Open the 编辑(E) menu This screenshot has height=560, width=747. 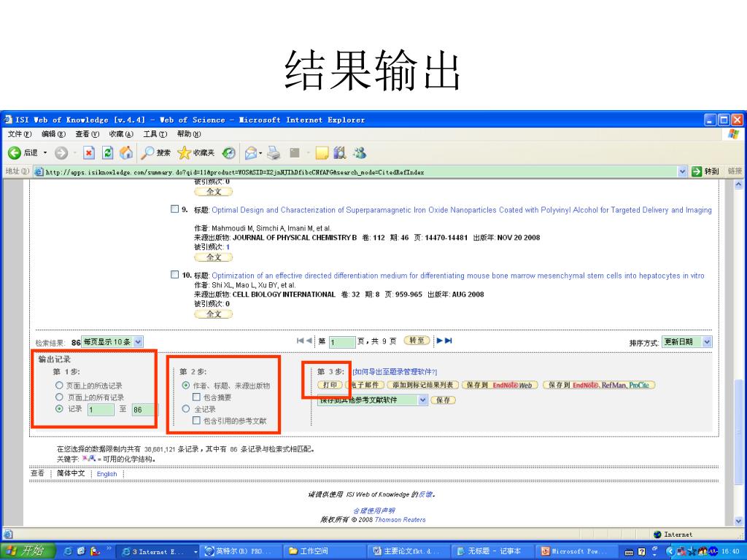53,134
